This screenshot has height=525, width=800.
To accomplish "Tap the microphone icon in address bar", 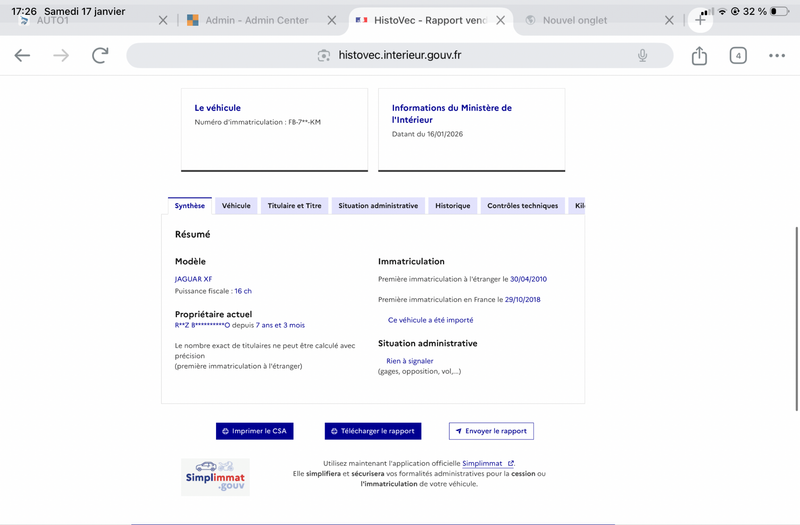I will tap(642, 55).
